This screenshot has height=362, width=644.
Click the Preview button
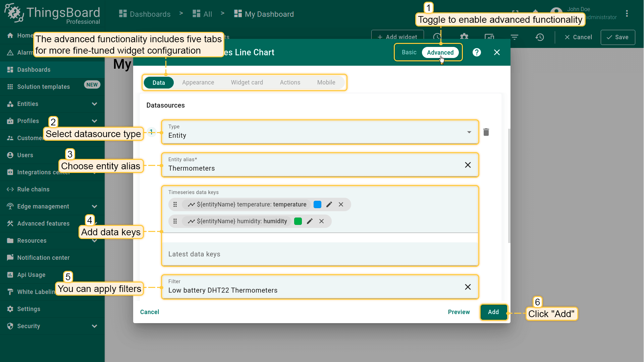459,312
